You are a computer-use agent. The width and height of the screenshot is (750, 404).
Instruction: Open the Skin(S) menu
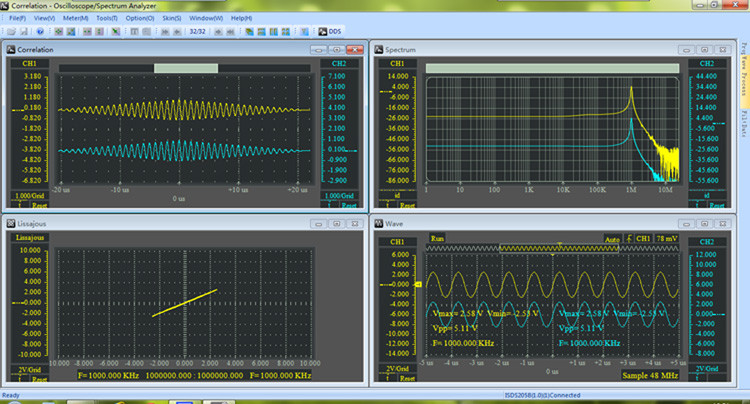click(172, 18)
